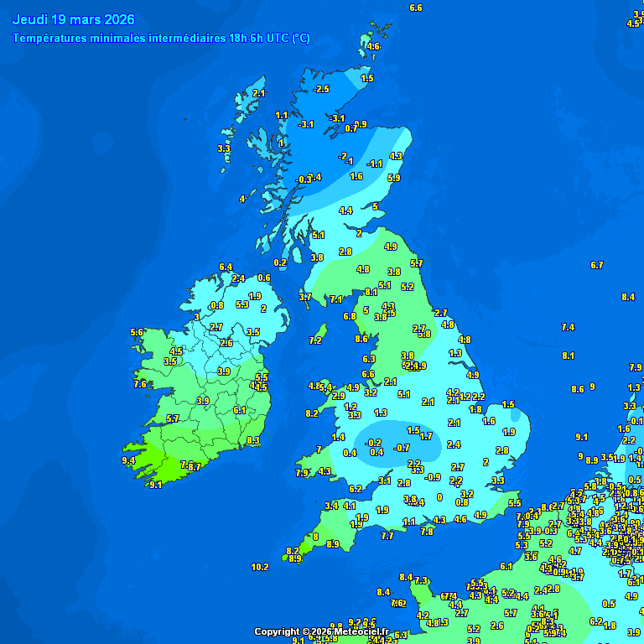Click the 5.5 reading in Kent
Image resolution: width=644 pixels, height=644 pixels.
(x=515, y=503)
